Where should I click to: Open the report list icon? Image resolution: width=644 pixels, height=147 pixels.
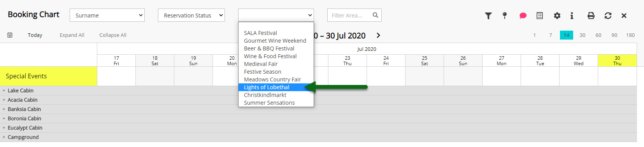tap(540, 16)
